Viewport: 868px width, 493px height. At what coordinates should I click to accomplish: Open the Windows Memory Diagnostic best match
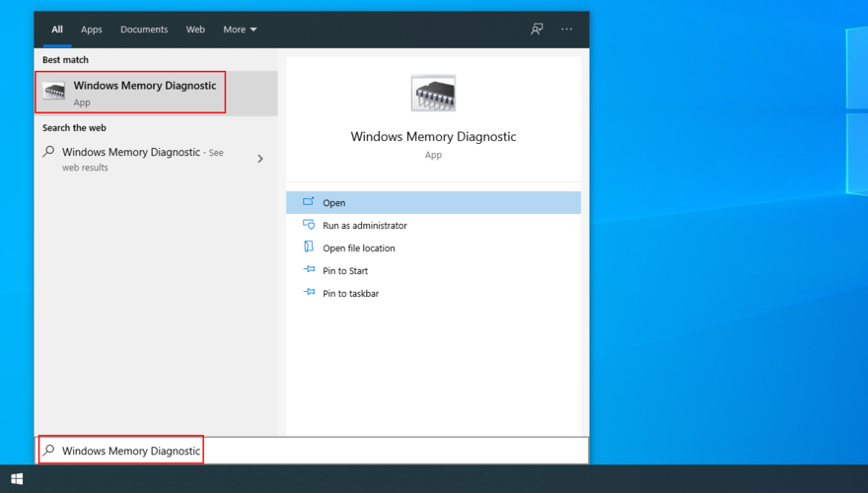pyautogui.click(x=143, y=93)
